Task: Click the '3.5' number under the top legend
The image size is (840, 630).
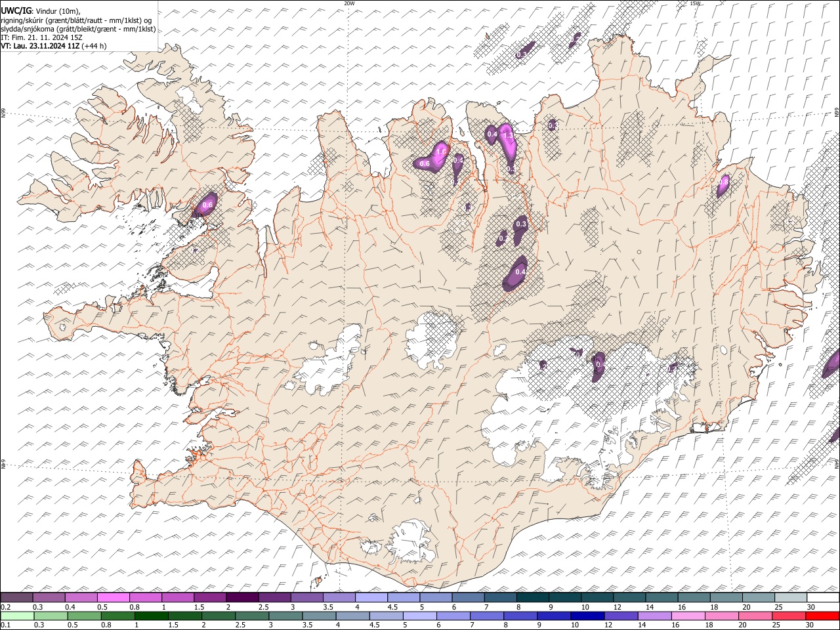Action: [328, 607]
